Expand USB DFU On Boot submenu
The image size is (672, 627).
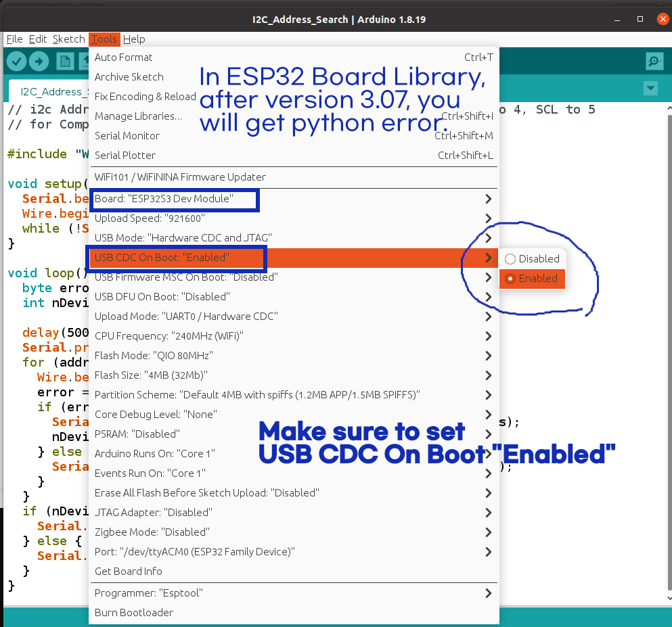tap(294, 297)
